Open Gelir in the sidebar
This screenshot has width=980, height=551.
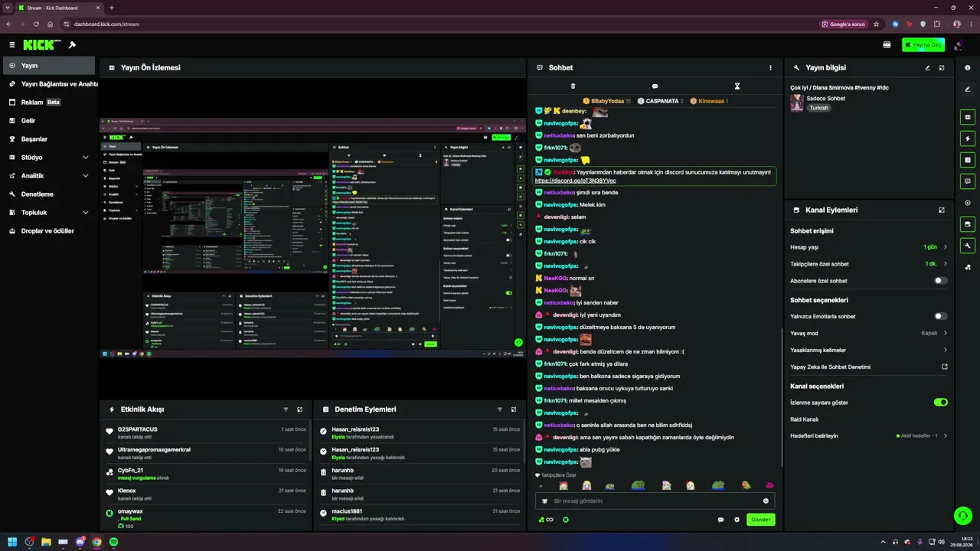50,121
